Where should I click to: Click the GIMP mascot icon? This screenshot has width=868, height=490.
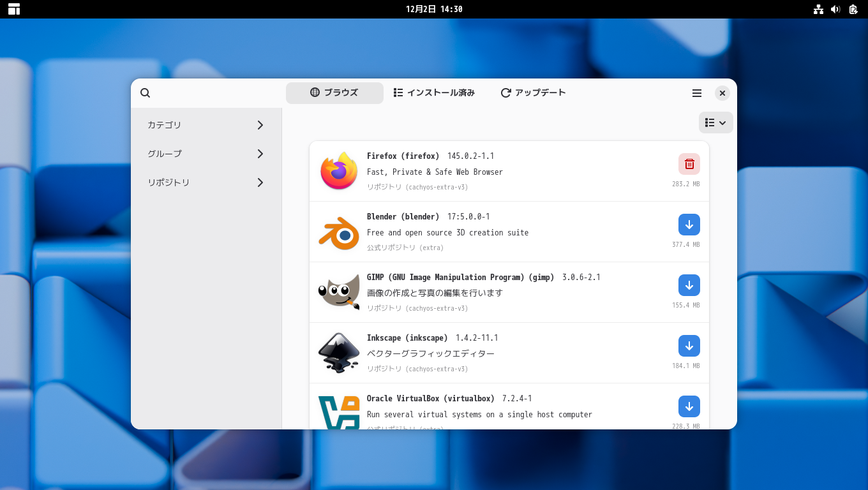coord(339,293)
